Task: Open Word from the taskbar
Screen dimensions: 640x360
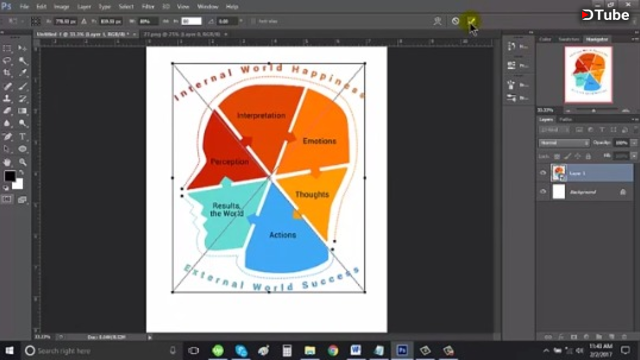Action: pos(356,351)
